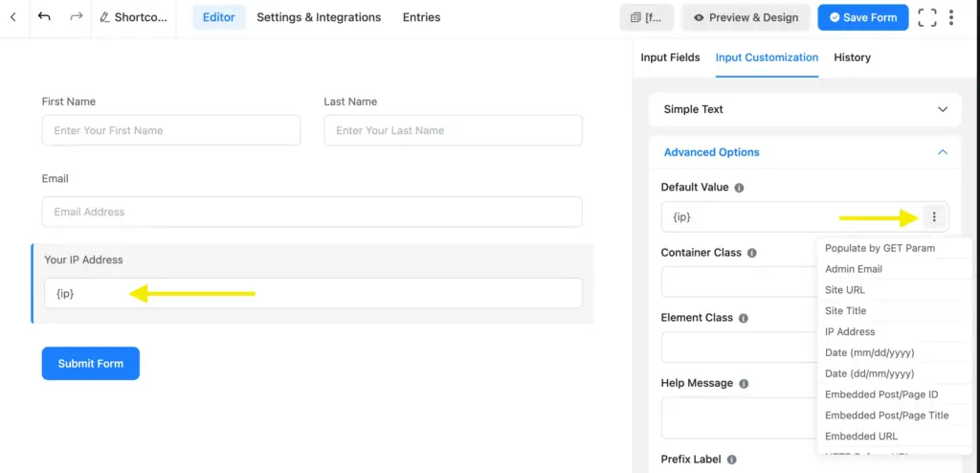Collapse the Advanced Options section

[x=805, y=152]
